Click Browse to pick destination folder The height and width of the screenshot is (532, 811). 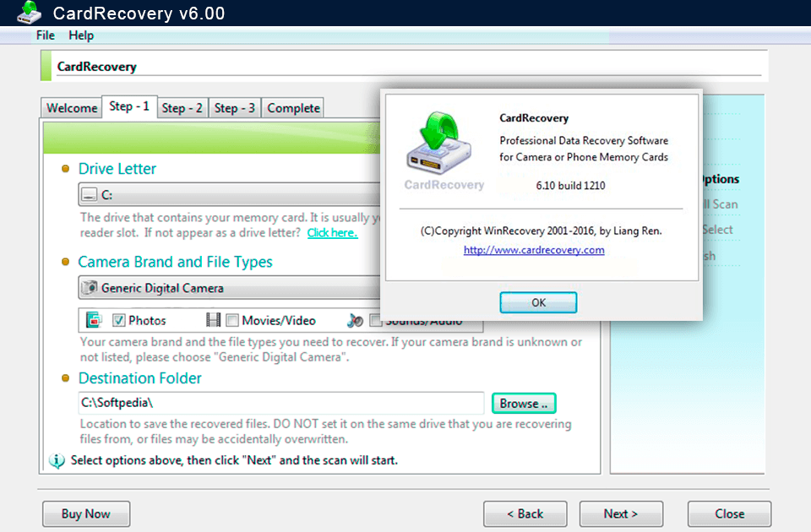pyautogui.click(x=523, y=404)
